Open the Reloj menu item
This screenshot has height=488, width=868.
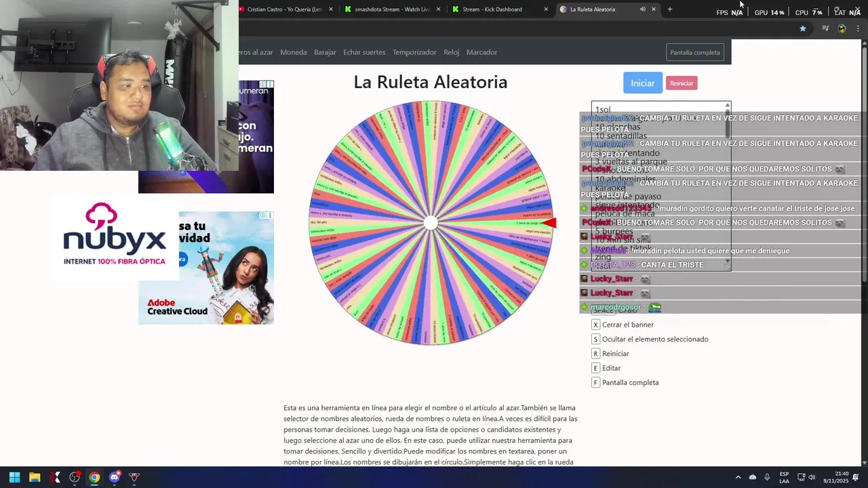[452, 52]
